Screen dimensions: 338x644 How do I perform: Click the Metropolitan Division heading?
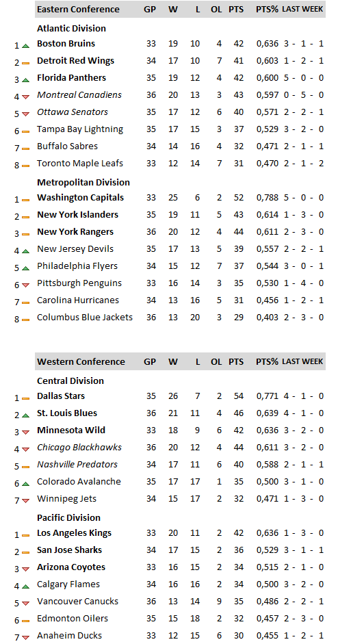click(x=83, y=182)
